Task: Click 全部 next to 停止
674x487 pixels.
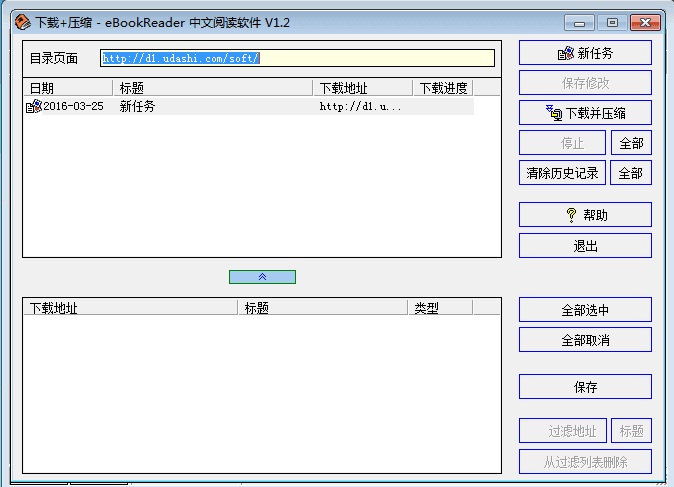Action: tap(631, 143)
